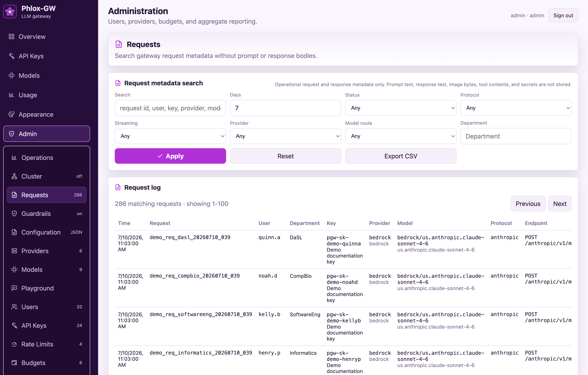Focus the Search request id input
This screenshot has width=588, height=375.
click(x=170, y=108)
